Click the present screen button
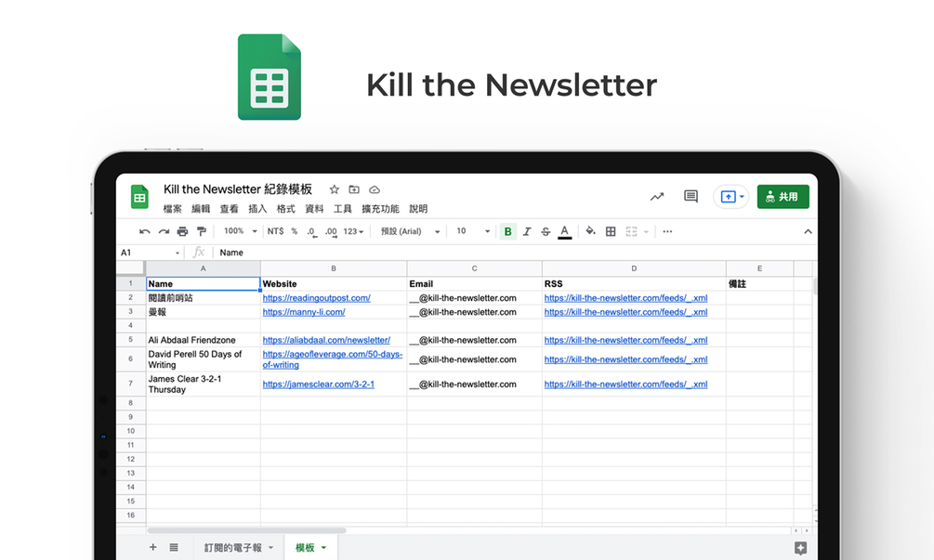 [730, 196]
